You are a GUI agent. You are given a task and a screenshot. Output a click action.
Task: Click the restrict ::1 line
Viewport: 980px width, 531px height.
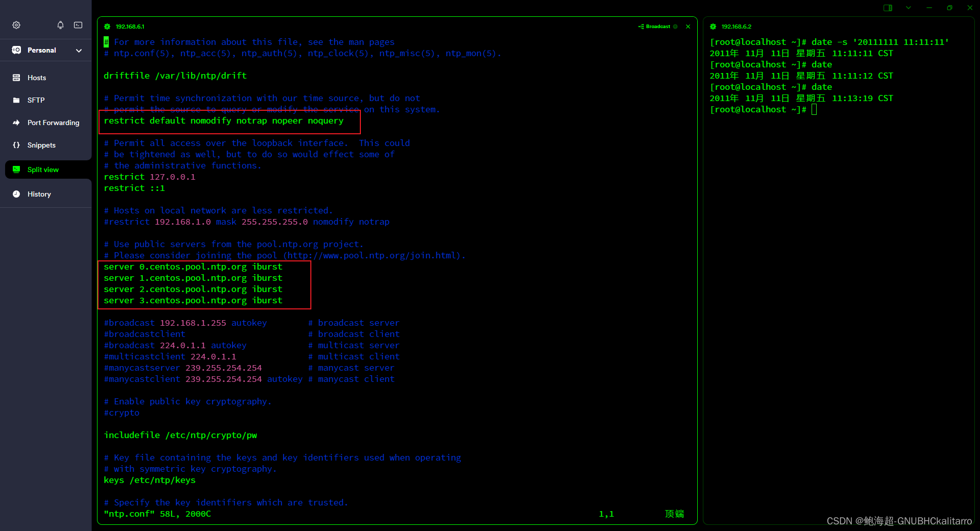[134, 188]
